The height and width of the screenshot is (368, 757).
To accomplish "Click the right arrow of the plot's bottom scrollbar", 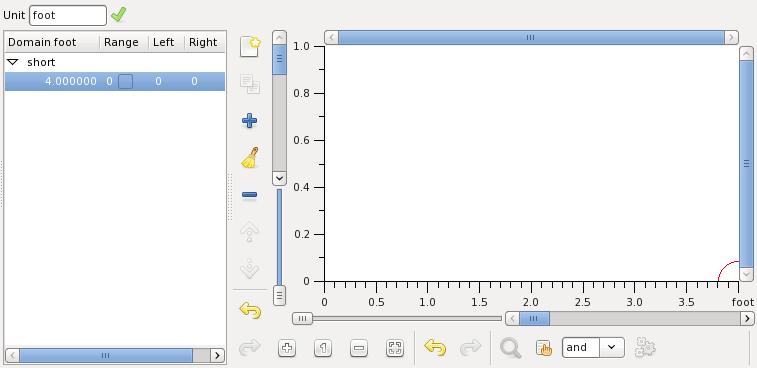I will [x=747, y=318].
